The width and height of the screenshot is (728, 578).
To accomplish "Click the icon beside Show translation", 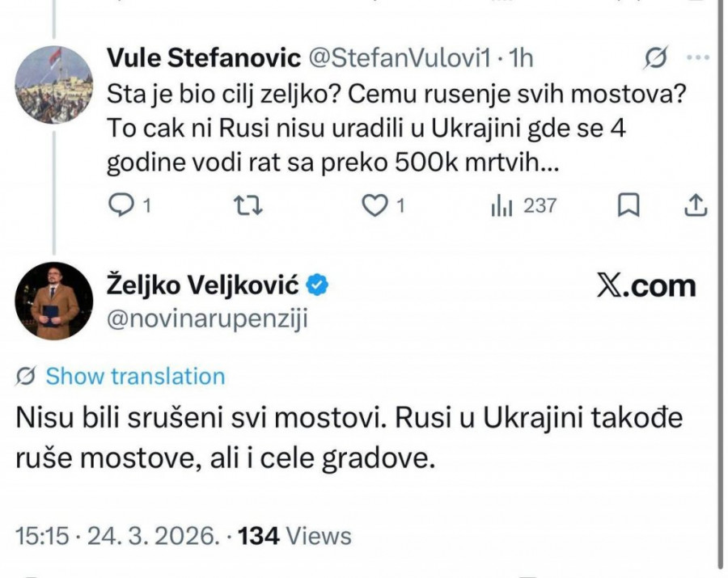I will [25, 376].
